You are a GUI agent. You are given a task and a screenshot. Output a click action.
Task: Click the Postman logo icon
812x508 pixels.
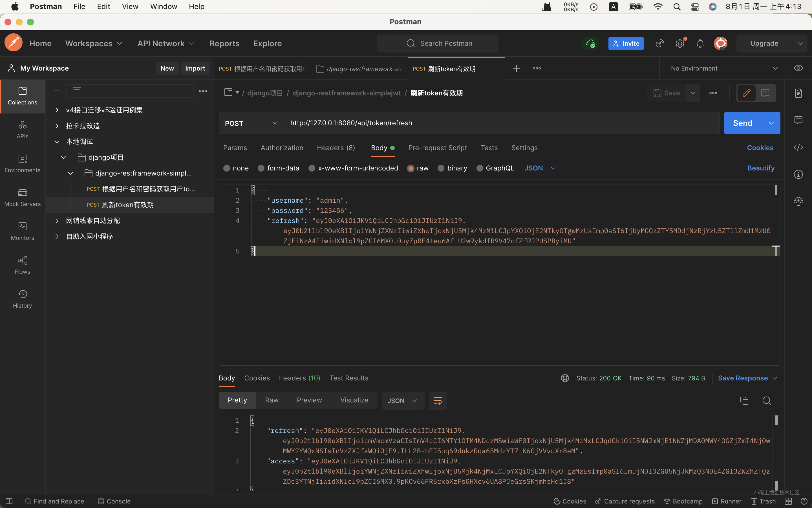click(14, 43)
